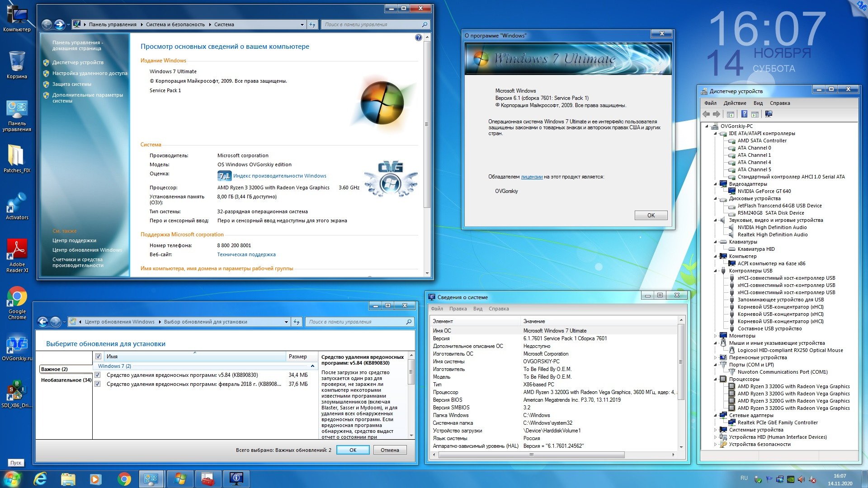This screenshot has width=868, height=488.
Task: Open Chrome from the taskbar
Action: tap(124, 479)
